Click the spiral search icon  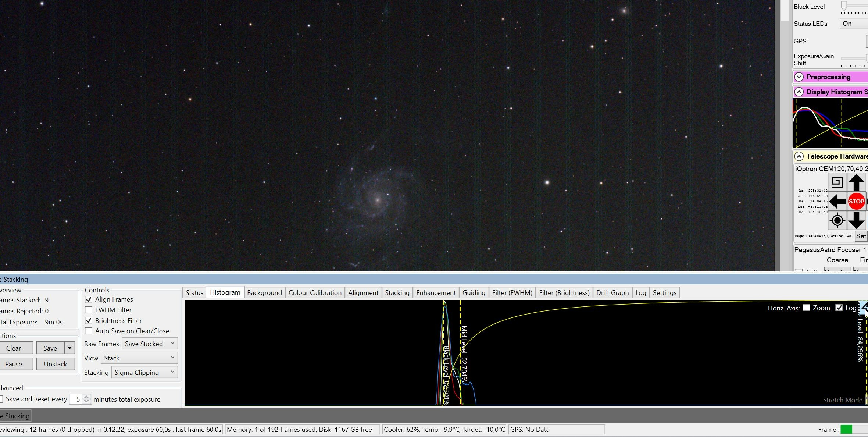point(837,182)
